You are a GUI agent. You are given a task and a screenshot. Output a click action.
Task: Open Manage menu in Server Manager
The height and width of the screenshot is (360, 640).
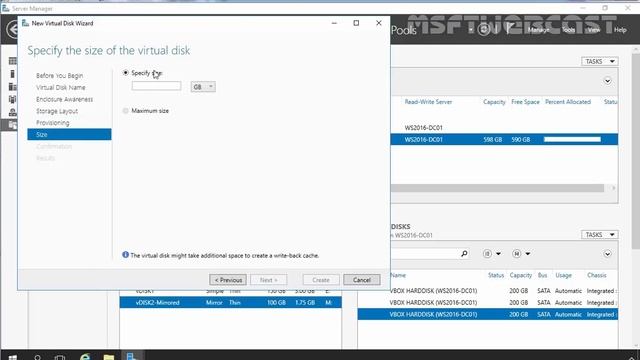(x=538, y=30)
